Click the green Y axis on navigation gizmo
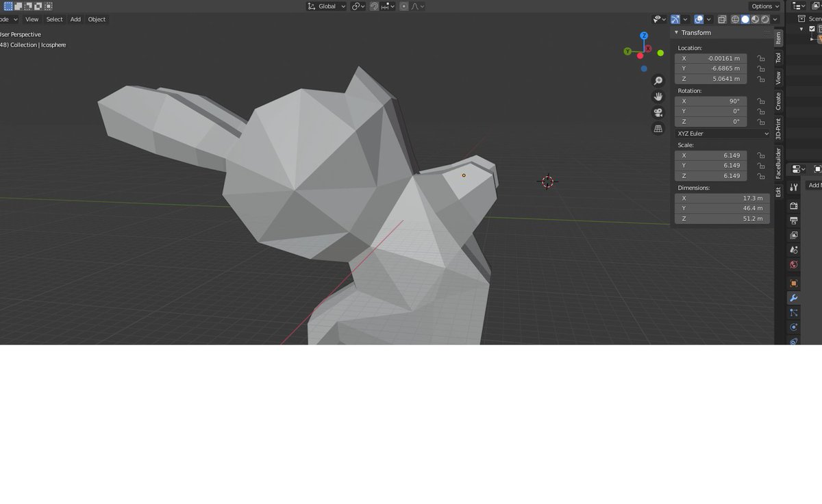 (627, 51)
